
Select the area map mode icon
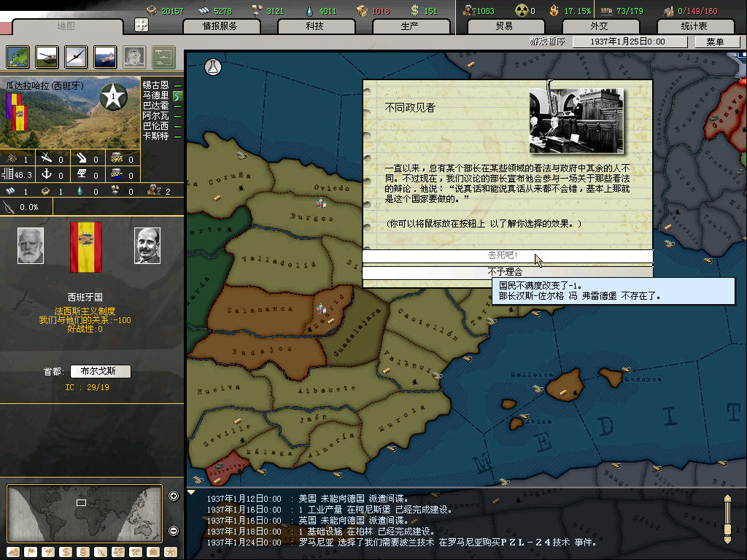click(x=136, y=552)
